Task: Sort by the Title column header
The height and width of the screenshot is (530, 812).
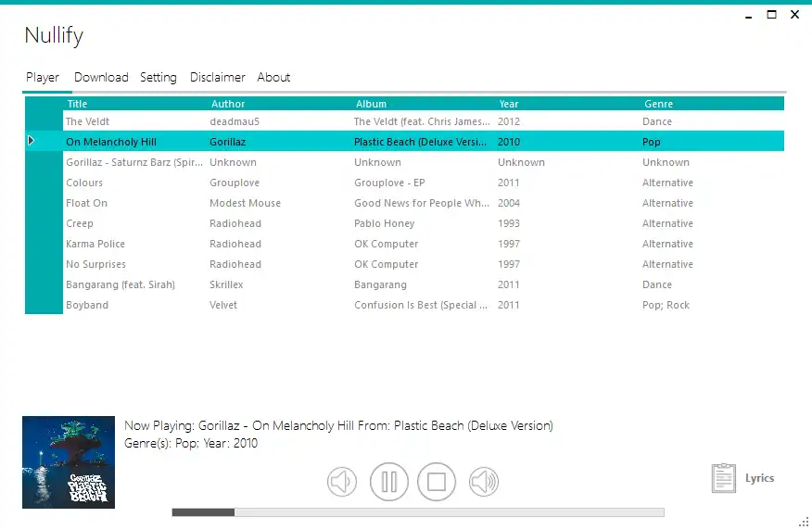Action: click(x=77, y=104)
